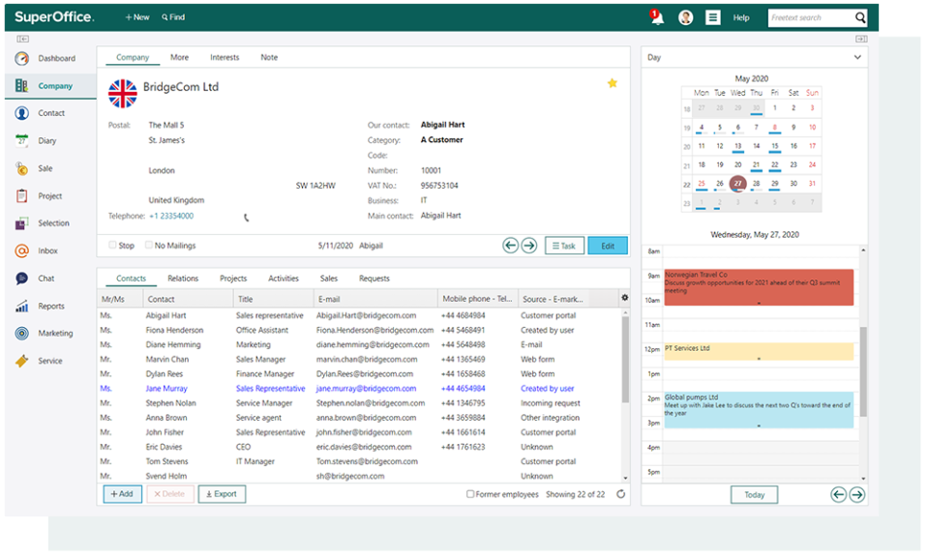Image resolution: width=929 pixels, height=560 pixels.
Task: Open the Dashboard icon in sidebar
Action: pos(22,58)
